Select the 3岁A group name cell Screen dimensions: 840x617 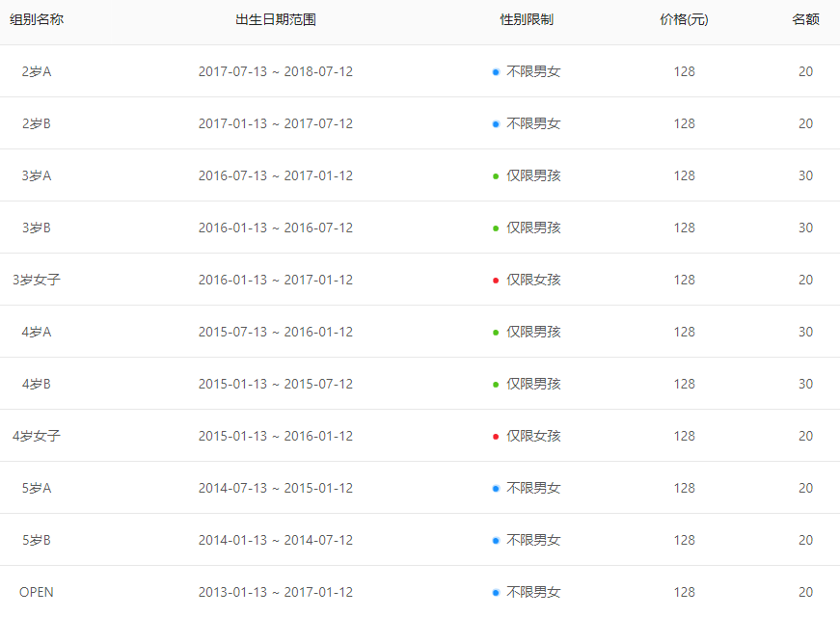click(37, 175)
